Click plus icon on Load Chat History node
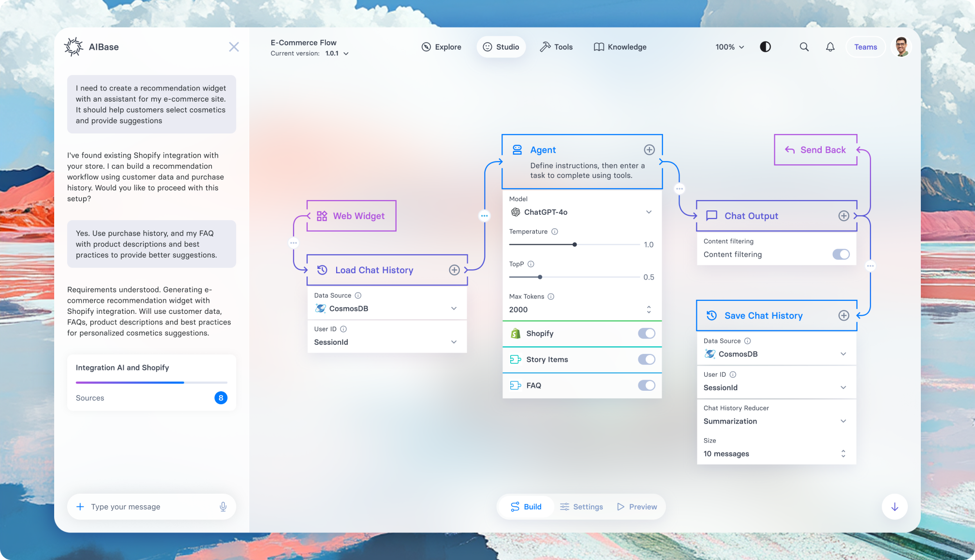Viewport: 975px width, 560px height. click(x=454, y=270)
